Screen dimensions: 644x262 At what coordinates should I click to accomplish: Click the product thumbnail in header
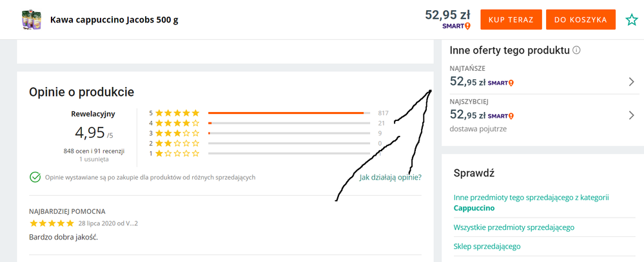(32, 19)
